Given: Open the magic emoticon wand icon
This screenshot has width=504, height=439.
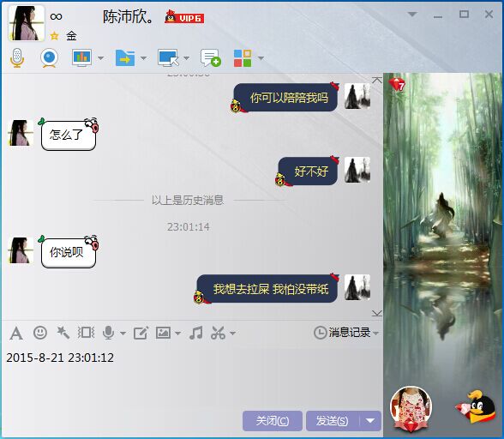Looking at the screenshot, I should point(63,333).
